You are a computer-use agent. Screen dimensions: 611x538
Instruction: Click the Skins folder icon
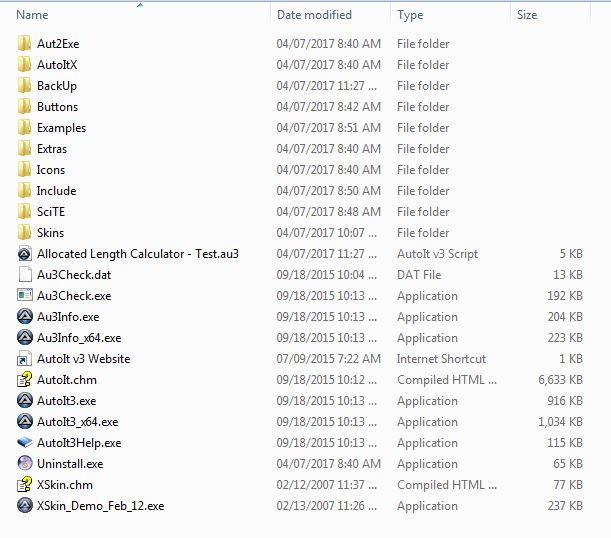[24, 233]
